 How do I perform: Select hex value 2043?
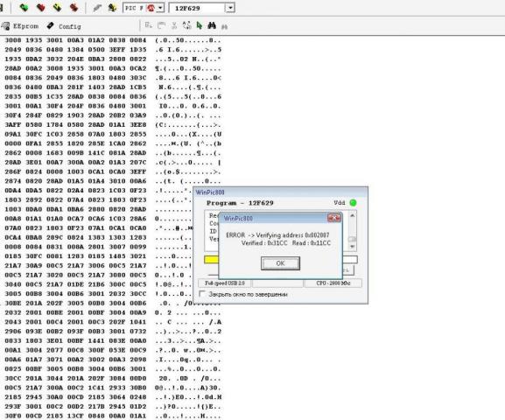point(13,322)
